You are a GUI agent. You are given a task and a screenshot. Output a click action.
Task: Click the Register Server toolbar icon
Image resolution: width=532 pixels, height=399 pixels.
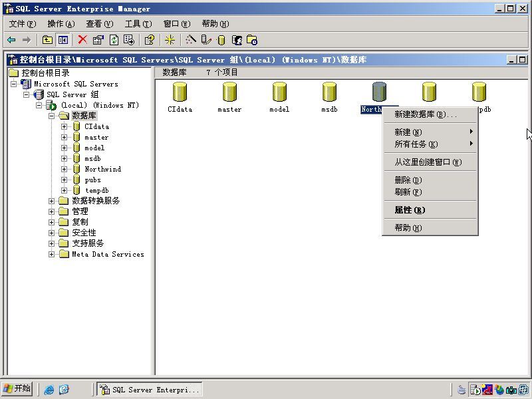[206, 40]
